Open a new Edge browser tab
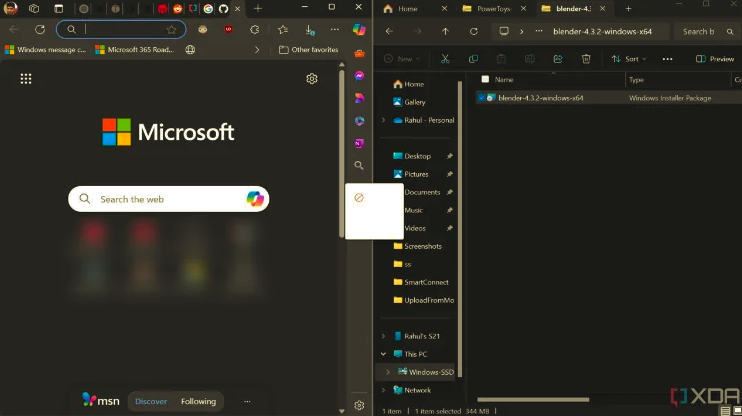Screen dimensions: 742x416 [258, 9]
